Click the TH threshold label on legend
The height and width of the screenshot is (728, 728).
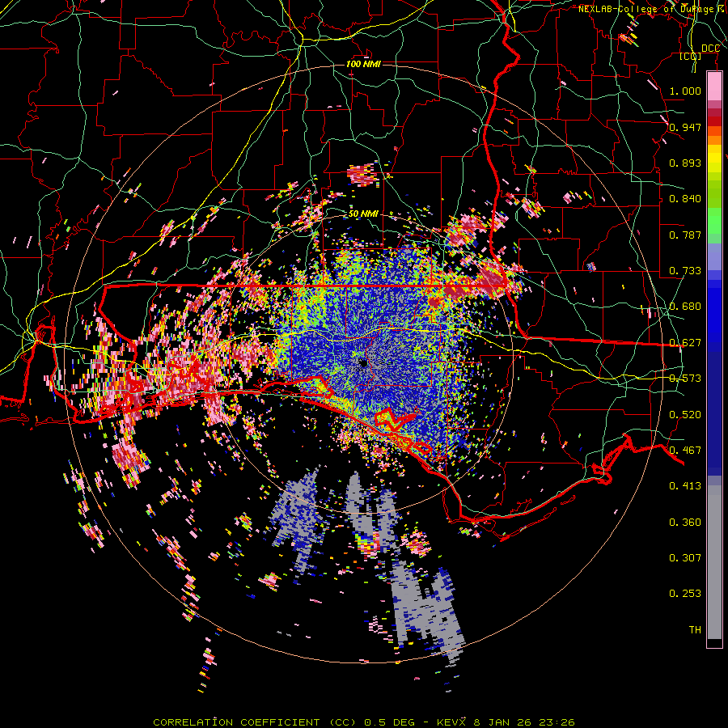pyautogui.click(x=695, y=630)
